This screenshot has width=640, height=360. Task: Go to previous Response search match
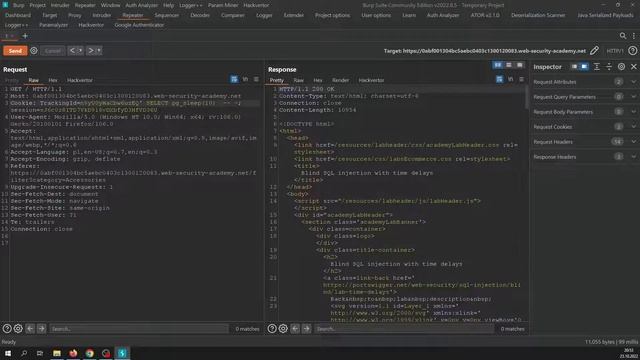tap(295, 329)
